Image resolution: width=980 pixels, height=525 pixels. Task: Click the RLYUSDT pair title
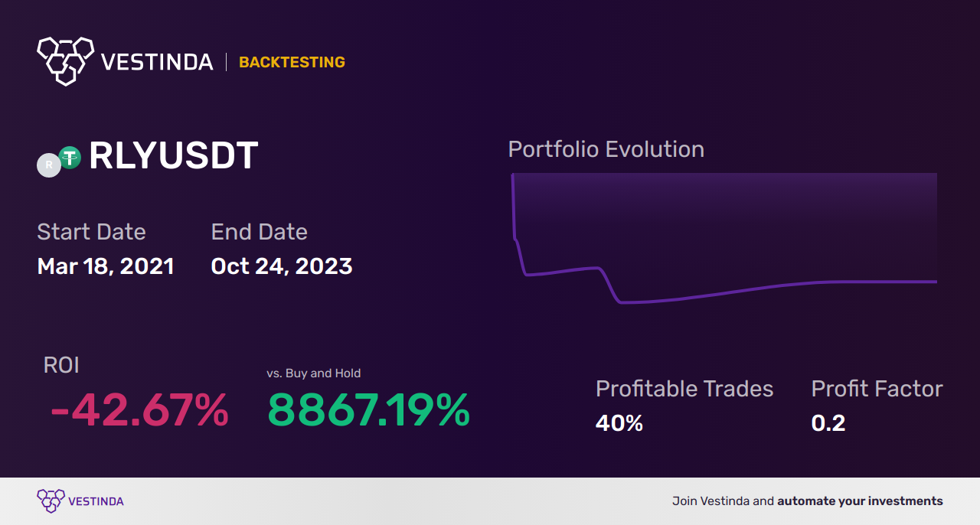[x=173, y=157]
